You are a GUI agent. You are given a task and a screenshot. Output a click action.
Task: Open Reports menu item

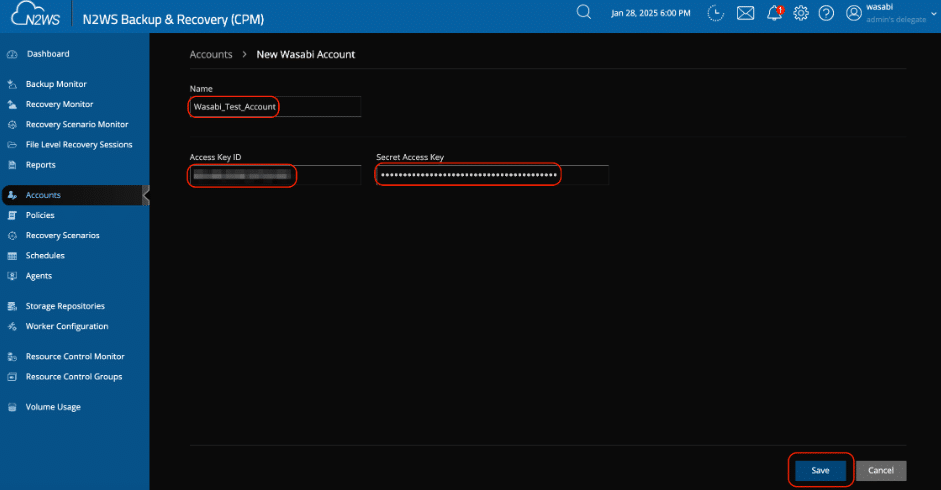click(x=40, y=165)
